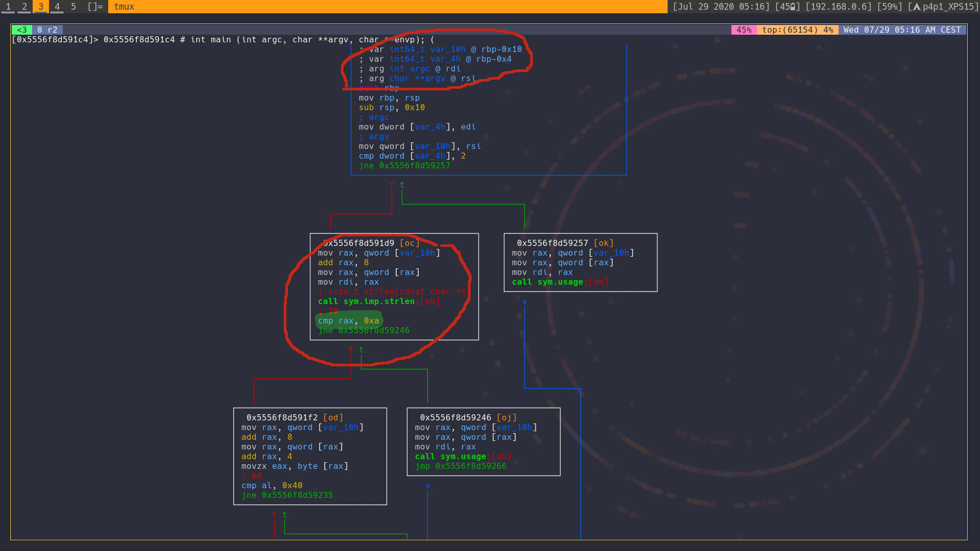Screen dimensions: 980x551
Task: Click the [oc] node shortcut label
Action: coord(409,243)
